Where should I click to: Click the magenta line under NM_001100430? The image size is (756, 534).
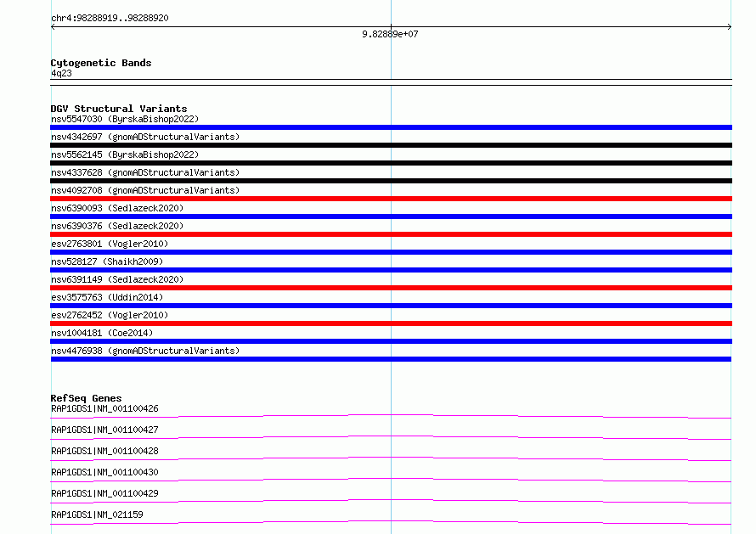(391, 480)
